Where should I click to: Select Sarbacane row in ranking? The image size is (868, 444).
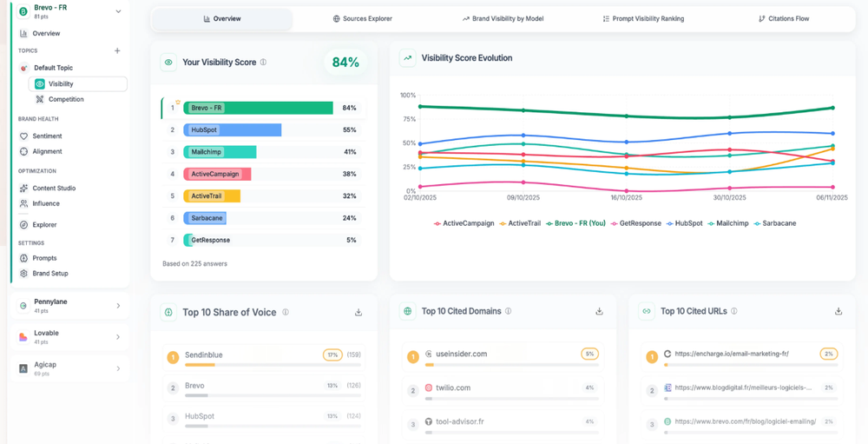tap(264, 218)
